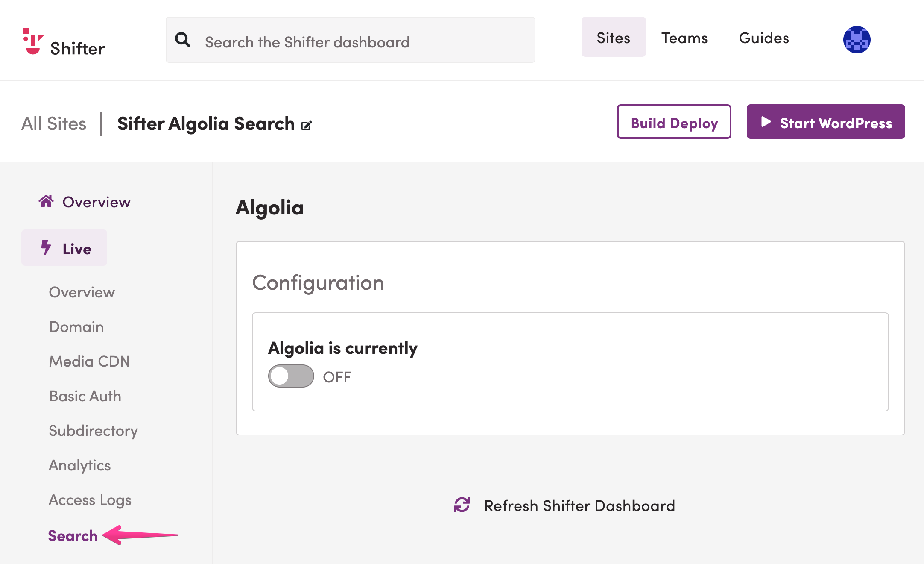
Task: Open the Sites tab
Action: (x=614, y=37)
